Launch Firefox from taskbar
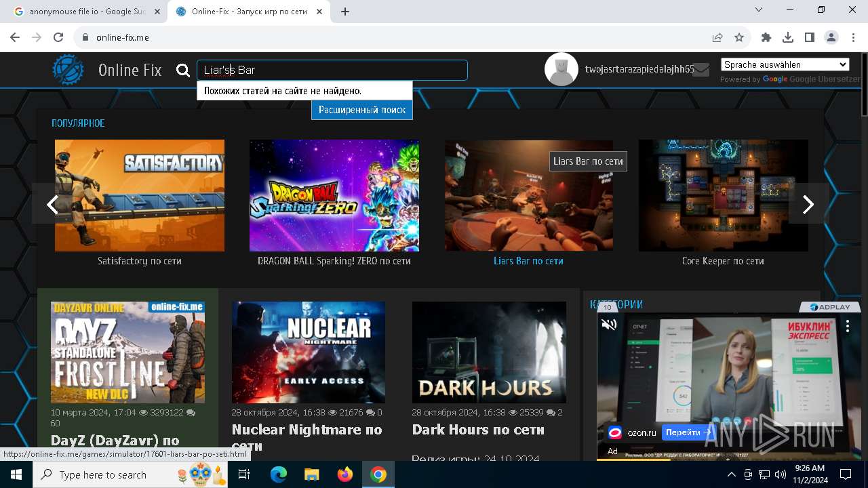 (344, 474)
